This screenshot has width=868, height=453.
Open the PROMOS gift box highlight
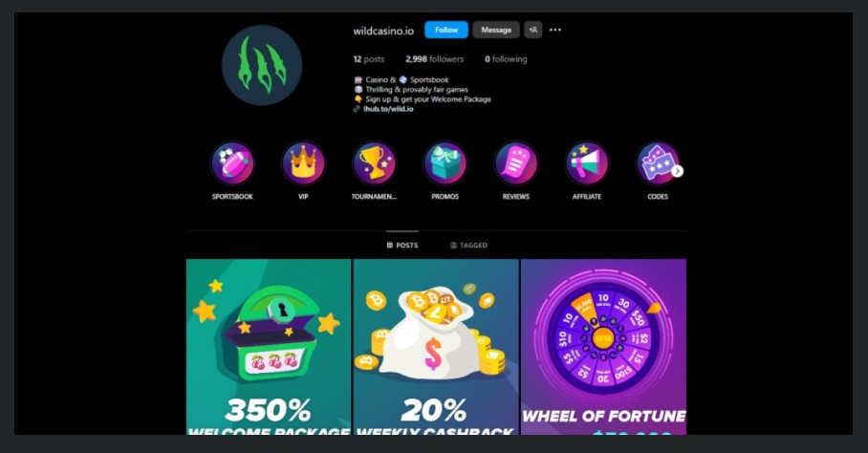(x=445, y=163)
